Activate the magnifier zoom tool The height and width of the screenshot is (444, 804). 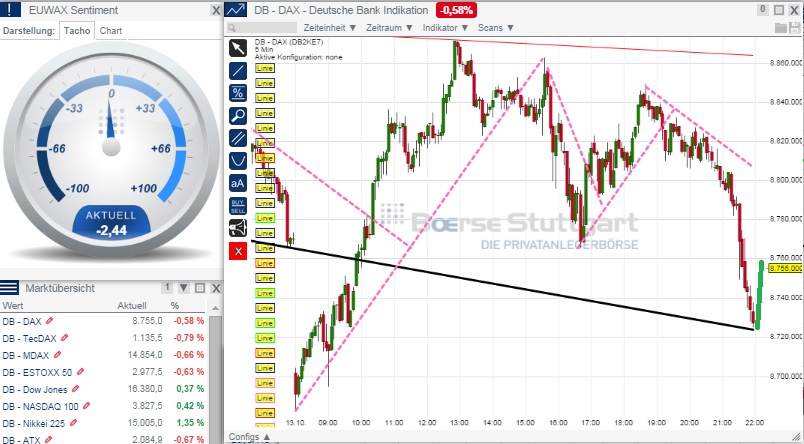pos(237,116)
